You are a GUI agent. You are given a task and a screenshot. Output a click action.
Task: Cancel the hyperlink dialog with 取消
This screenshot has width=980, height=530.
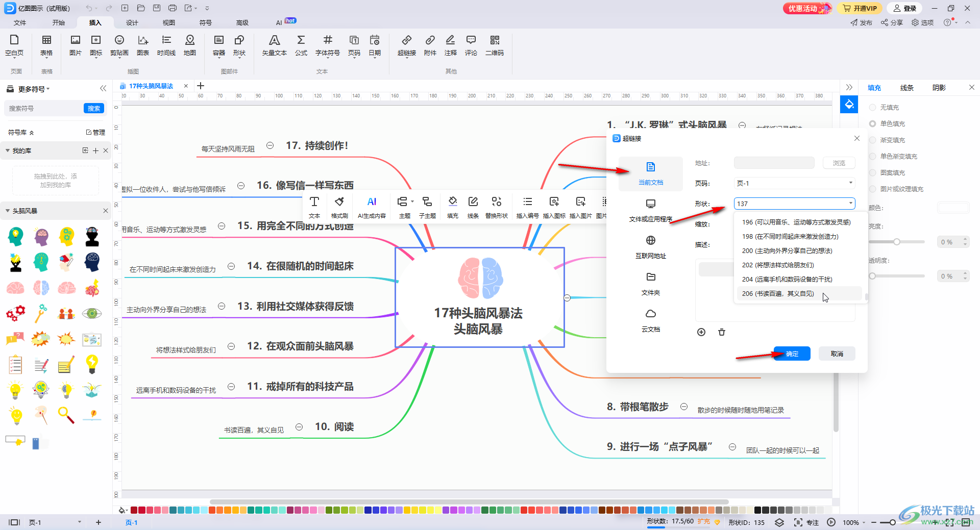pyautogui.click(x=837, y=354)
